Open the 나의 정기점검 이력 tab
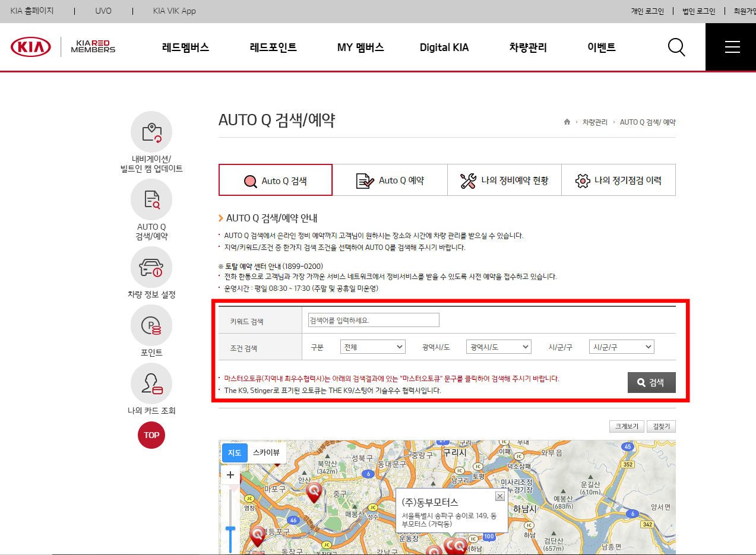 point(618,180)
